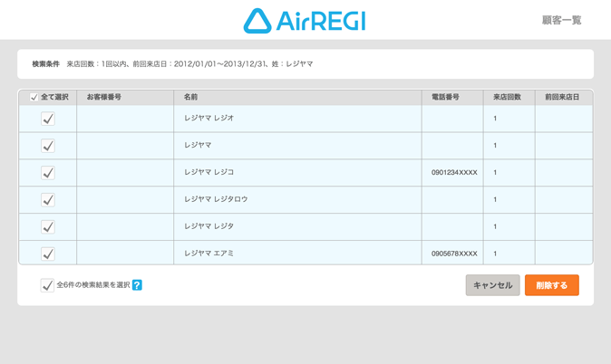Viewport: 611px width, 364px height.
Task: Click the 電話番号 column header
Action: point(445,97)
